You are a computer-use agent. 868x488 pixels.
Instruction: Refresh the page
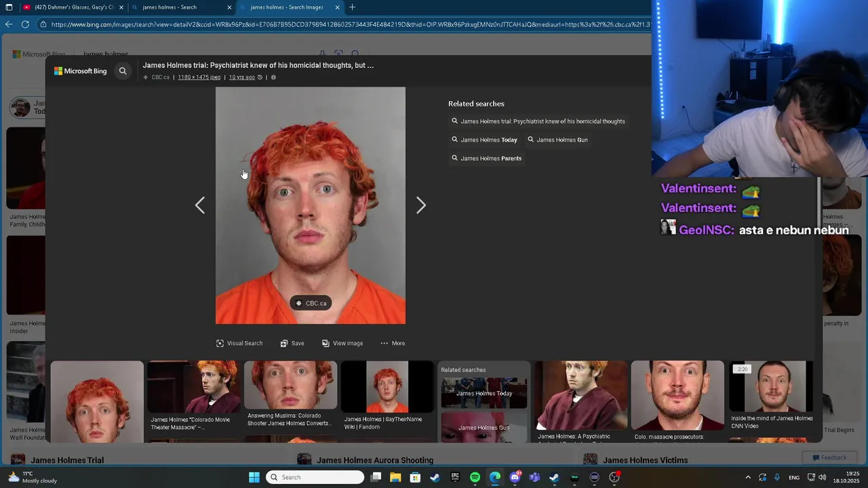[25, 24]
